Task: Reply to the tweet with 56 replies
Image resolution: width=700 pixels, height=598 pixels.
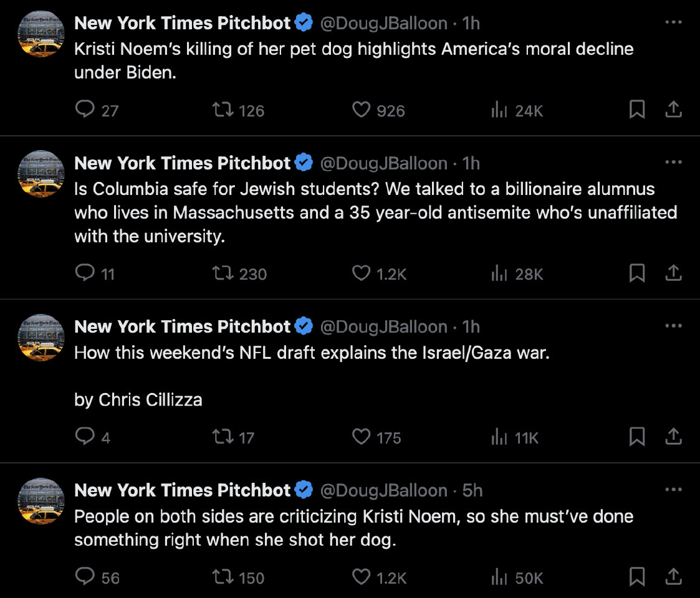Action: pos(84,577)
